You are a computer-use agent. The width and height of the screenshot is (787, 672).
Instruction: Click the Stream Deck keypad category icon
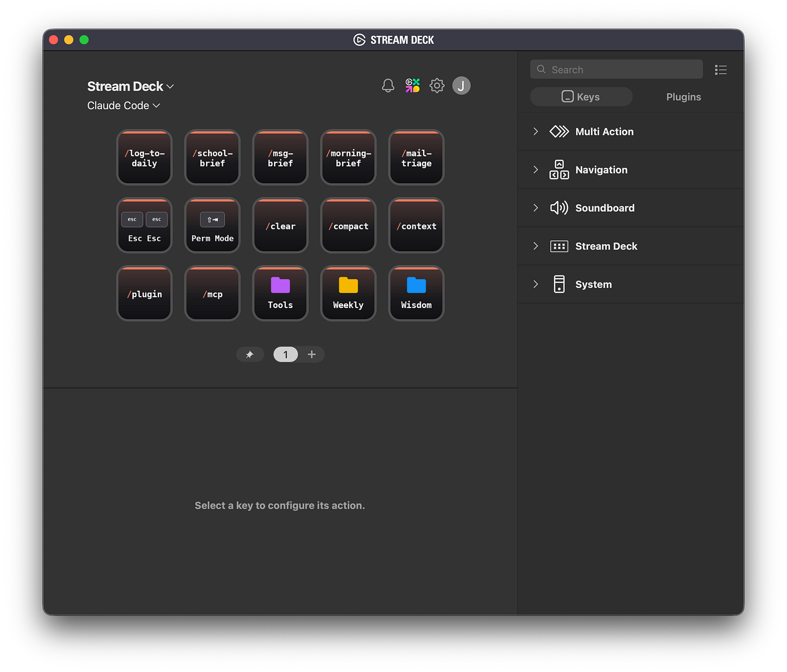tap(559, 246)
